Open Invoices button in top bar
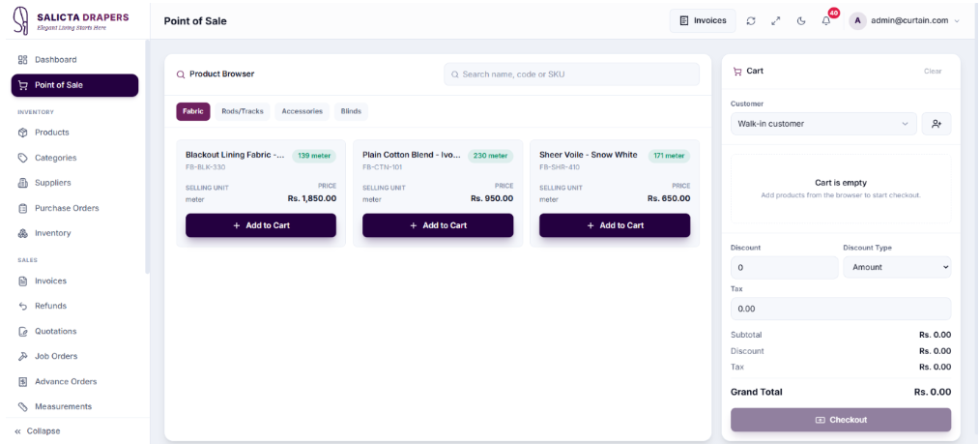This screenshot has height=444, width=980. 703,20
